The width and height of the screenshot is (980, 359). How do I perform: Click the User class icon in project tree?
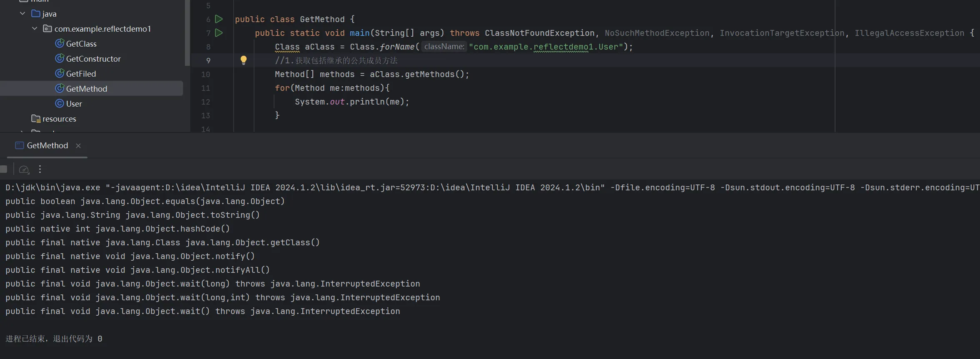[60, 104]
